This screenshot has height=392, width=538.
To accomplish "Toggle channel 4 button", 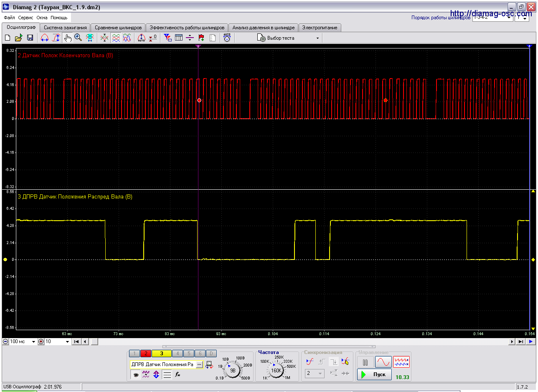I will (177, 354).
